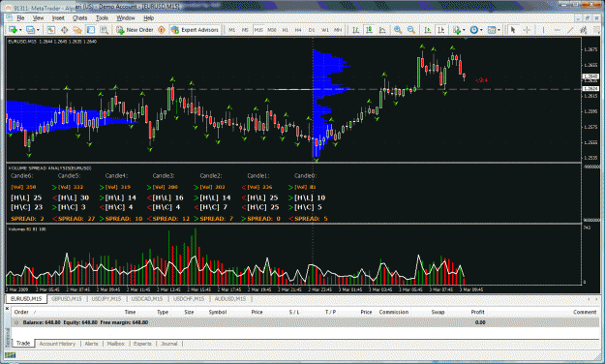
Task: Open the Periods clock icon
Action: click(x=473, y=30)
